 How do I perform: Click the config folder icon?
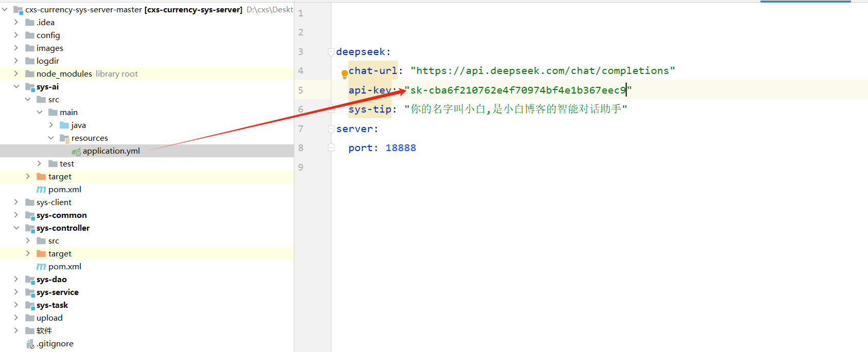(30, 35)
